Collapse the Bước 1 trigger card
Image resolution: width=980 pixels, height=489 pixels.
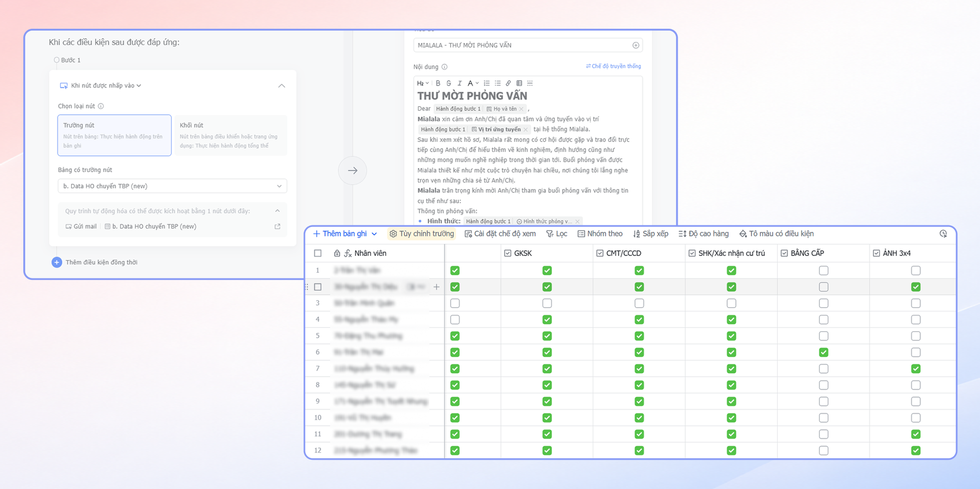coord(282,86)
